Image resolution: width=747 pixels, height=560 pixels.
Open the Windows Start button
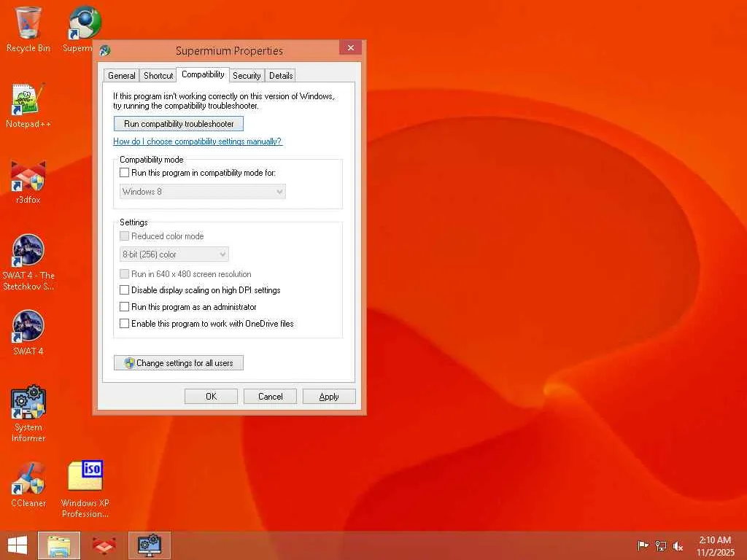[18, 545]
